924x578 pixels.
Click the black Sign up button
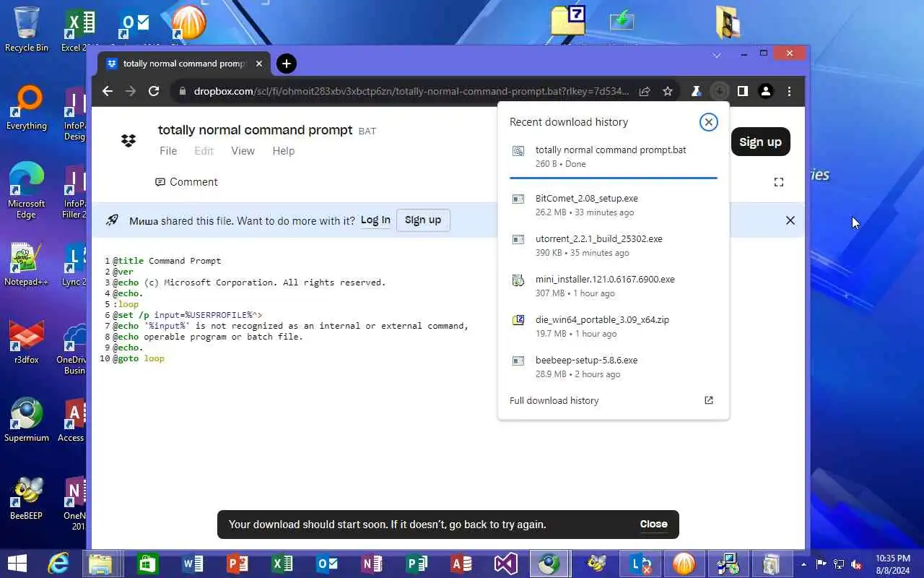click(760, 142)
